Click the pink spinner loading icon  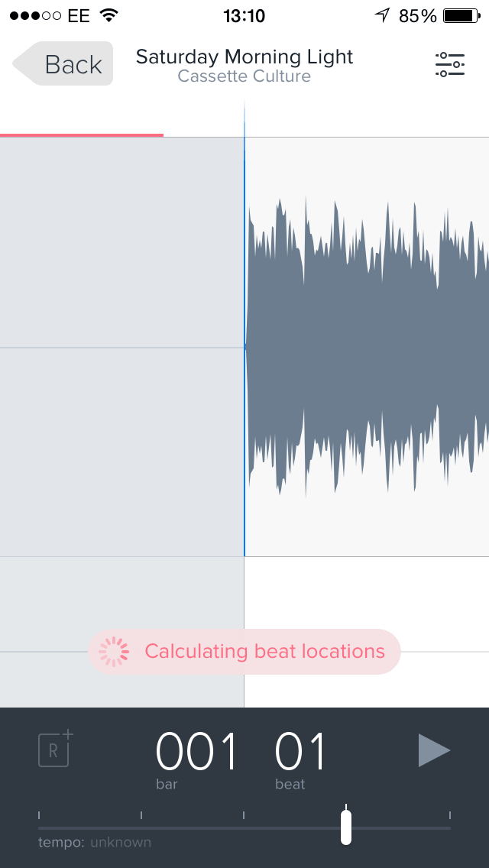click(114, 652)
